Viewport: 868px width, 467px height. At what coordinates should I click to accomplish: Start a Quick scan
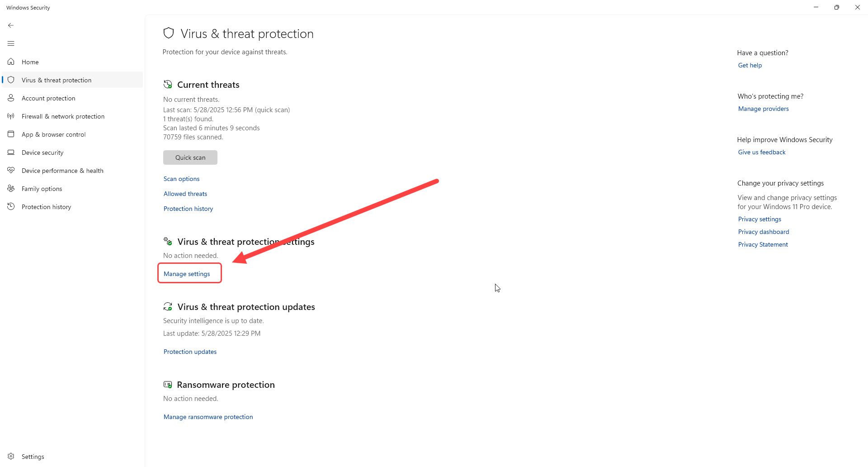tap(190, 157)
